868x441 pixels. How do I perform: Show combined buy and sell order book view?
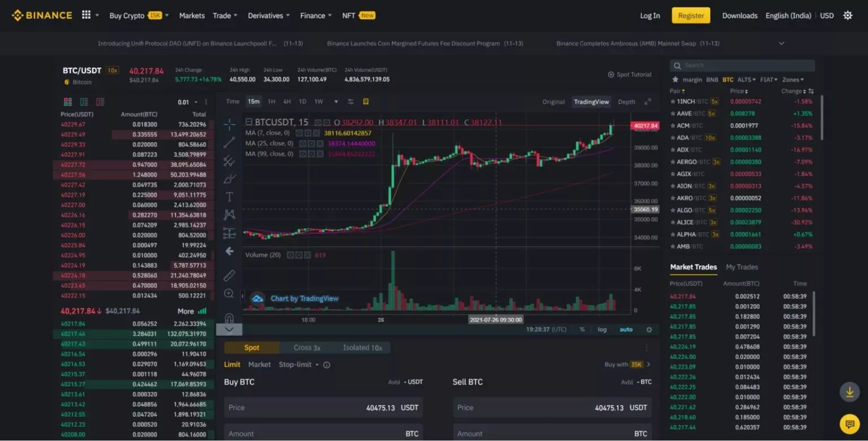68,102
